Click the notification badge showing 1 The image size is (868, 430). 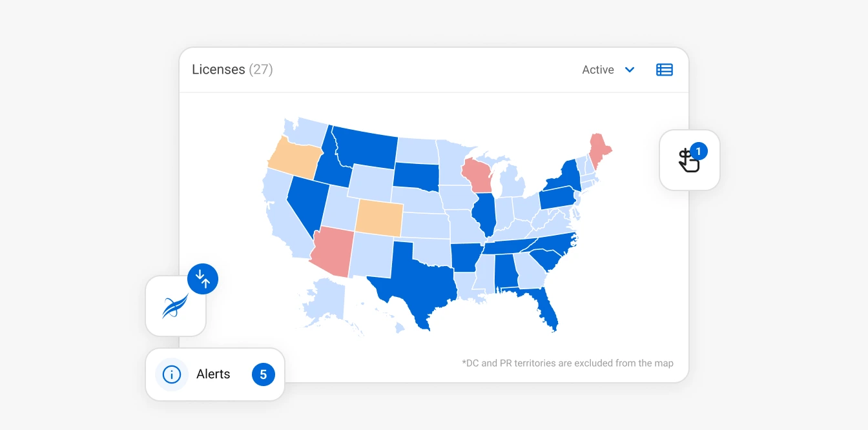coord(699,151)
